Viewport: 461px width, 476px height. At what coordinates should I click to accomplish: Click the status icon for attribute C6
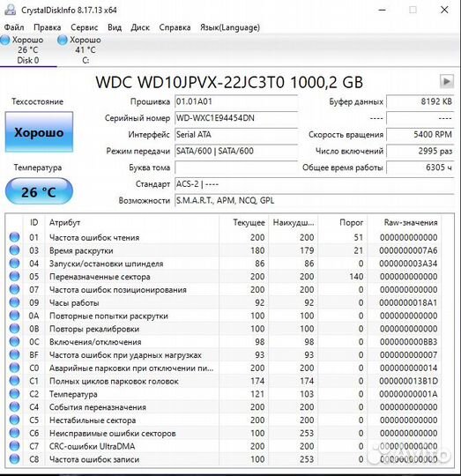14,433
